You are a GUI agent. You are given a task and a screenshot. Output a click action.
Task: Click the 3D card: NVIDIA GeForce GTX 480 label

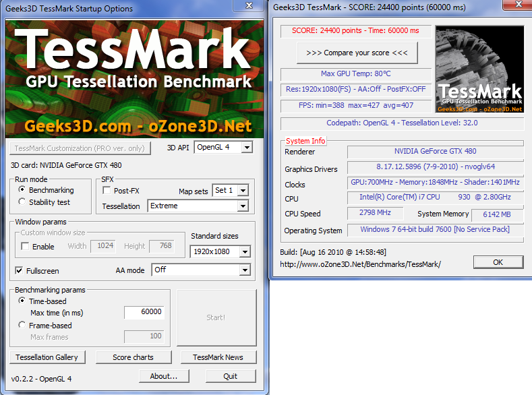click(66, 165)
